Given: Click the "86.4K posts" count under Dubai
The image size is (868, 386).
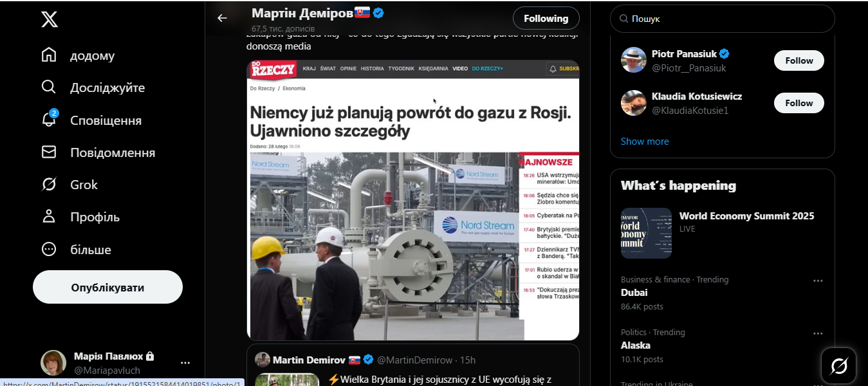Looking at the screenshot, I should [642, 307].
